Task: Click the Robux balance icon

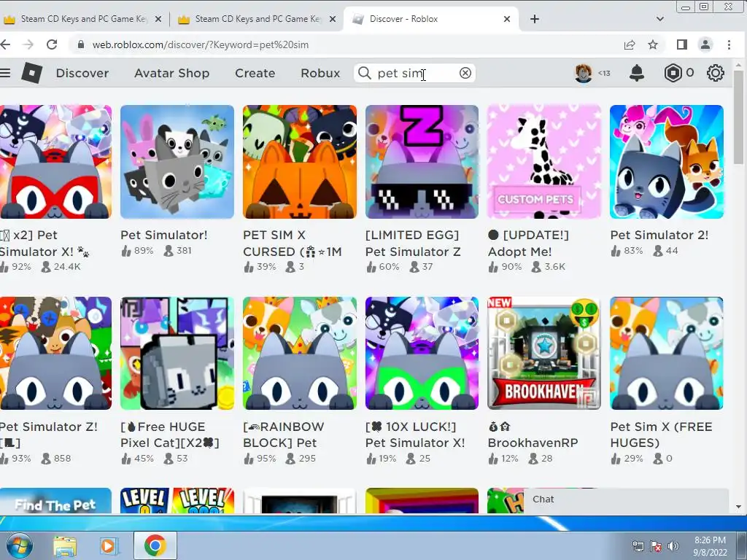Action: 673,73
